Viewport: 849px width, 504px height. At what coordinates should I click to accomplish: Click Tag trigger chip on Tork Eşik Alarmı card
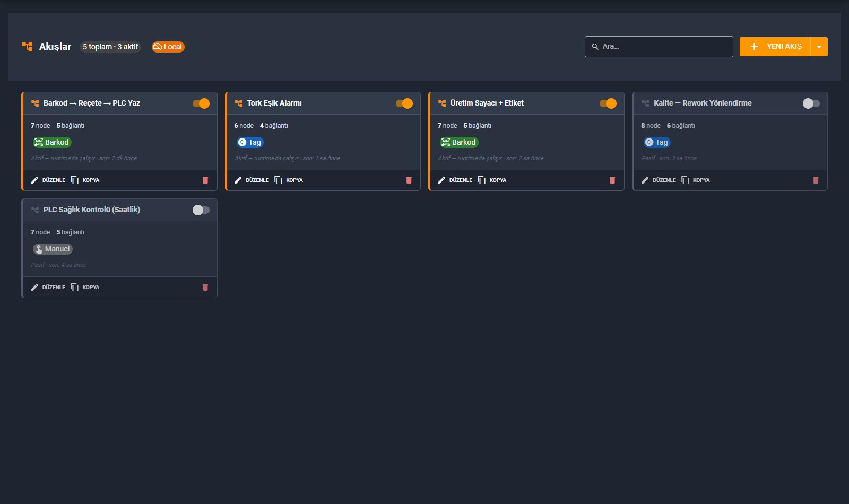[x=250, y=142]
